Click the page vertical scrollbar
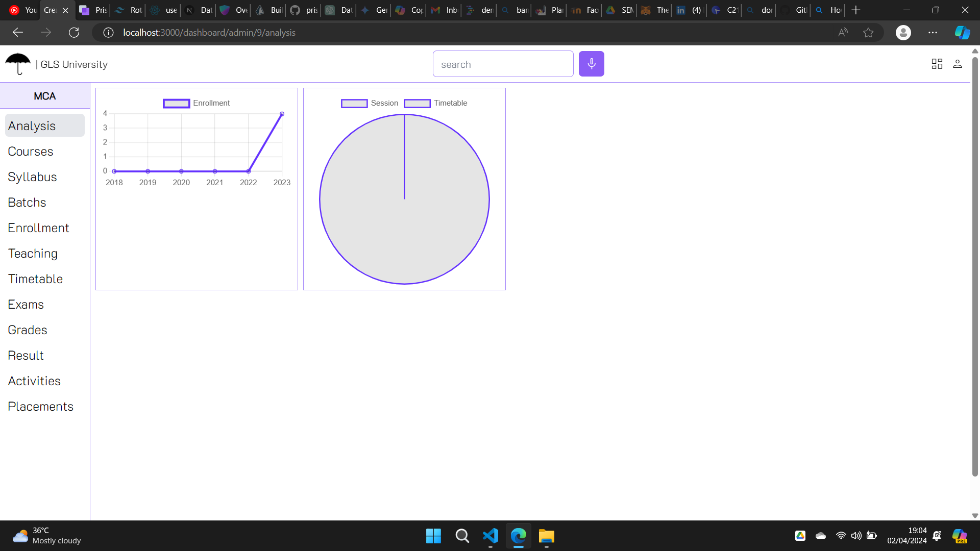 coord(974,265)
